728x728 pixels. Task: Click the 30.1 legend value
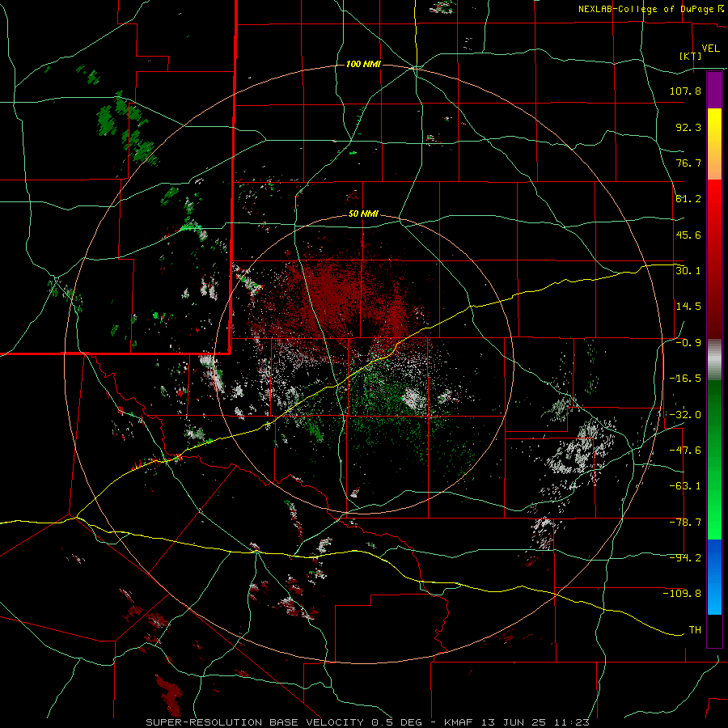tap(688, 271)
